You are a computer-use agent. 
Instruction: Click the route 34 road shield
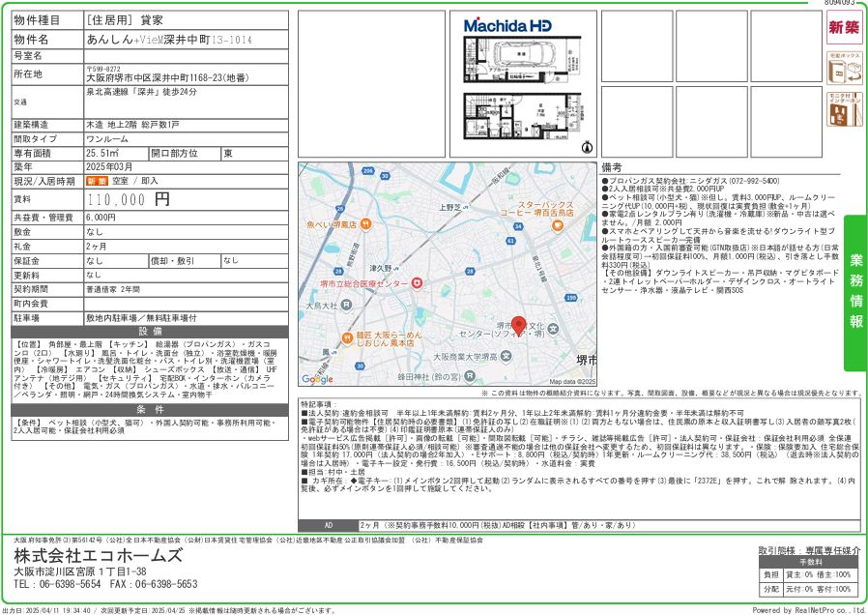pyautogui.click(x=518, y=226)
